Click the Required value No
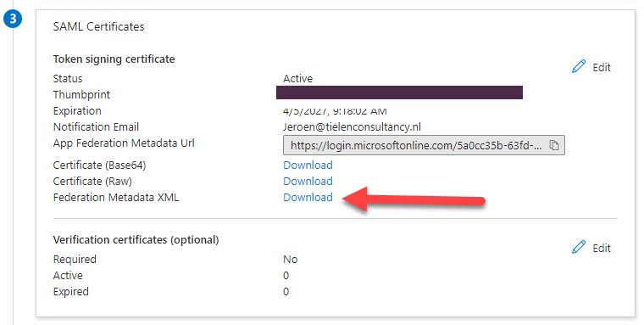This screenshot has width=644, height=325. (x=291, y=259)
